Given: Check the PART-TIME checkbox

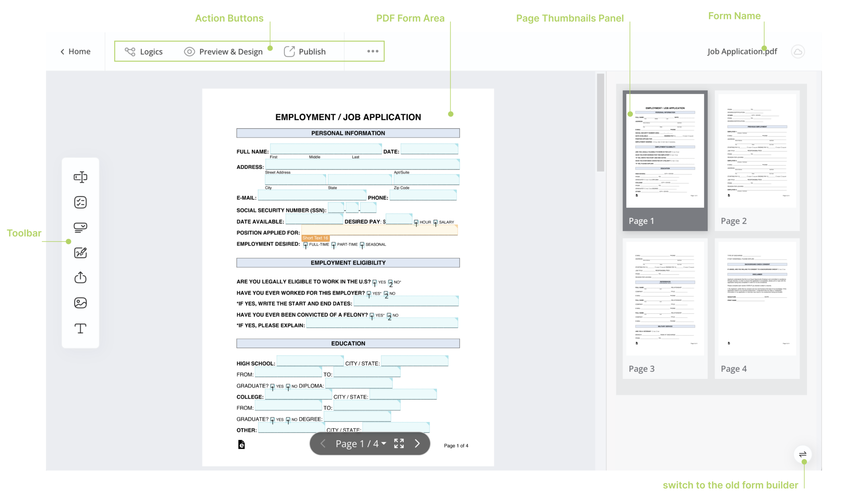Looking at the screenshot, I should coord(333,245).
